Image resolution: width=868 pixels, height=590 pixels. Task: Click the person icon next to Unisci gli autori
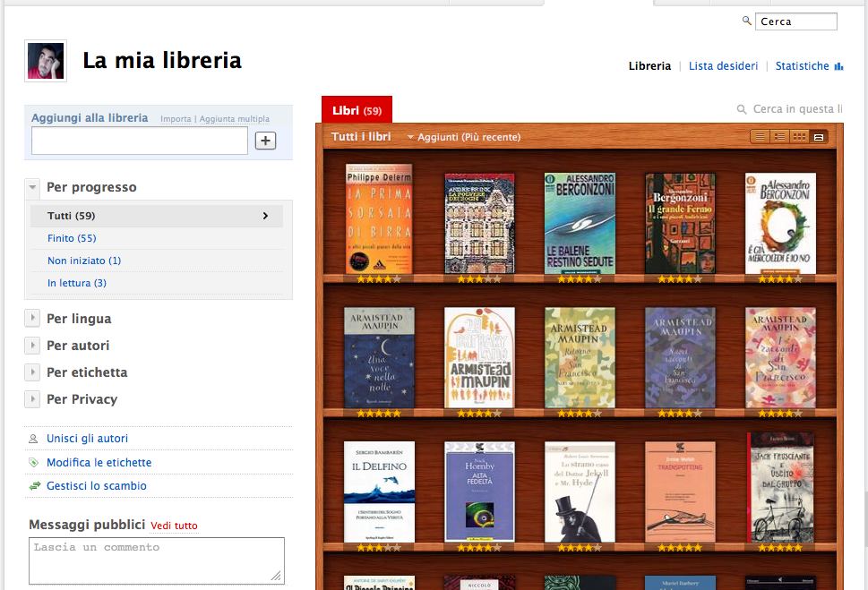click(x=33, y=439)
